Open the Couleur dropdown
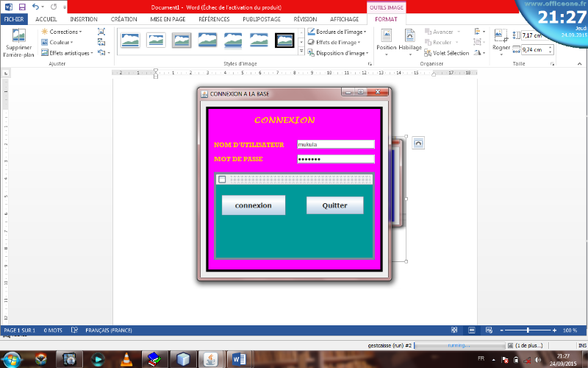This screenshot has height=368, width=588. tap(57, 42)
